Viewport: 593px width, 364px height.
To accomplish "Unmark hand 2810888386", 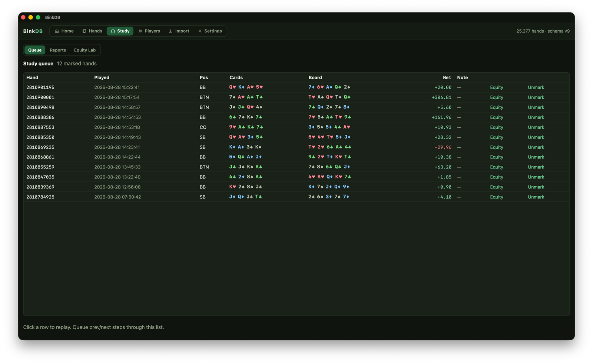I will pos(536,117).
